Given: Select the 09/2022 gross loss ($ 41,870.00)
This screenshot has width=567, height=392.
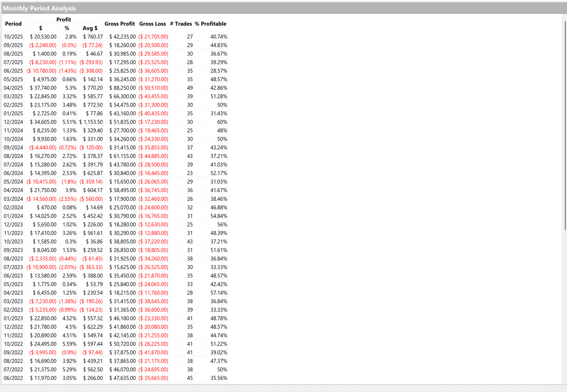Looking at the screenshot, I should [153, 352].
